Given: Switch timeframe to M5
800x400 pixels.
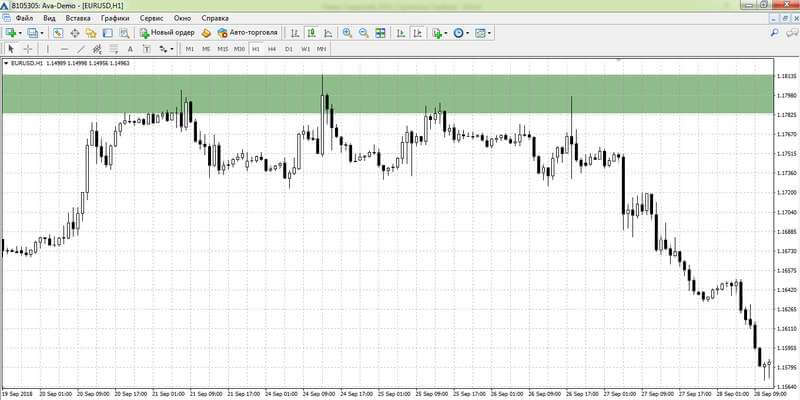Looking at the screenshot, I should pos(206,49).
